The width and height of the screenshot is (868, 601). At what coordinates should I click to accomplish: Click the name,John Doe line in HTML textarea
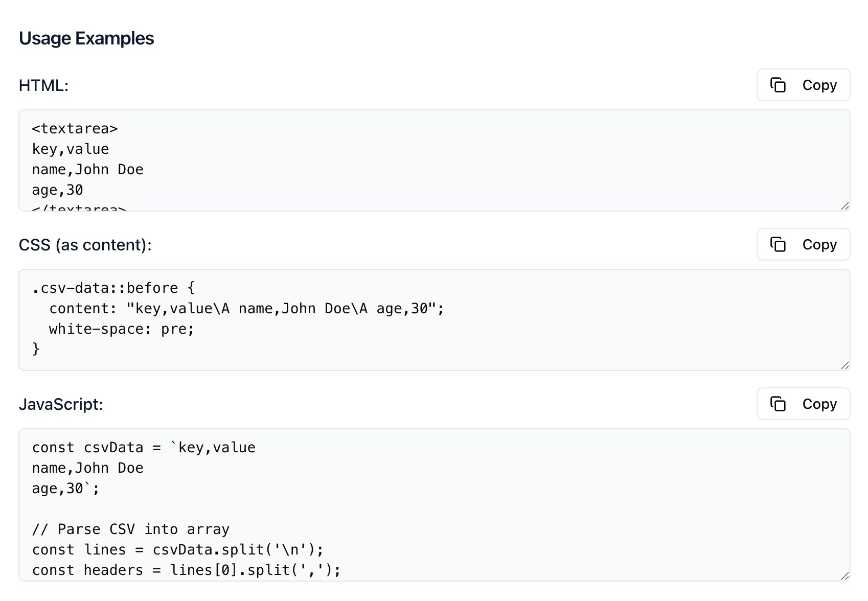click(x=87, y=169)
